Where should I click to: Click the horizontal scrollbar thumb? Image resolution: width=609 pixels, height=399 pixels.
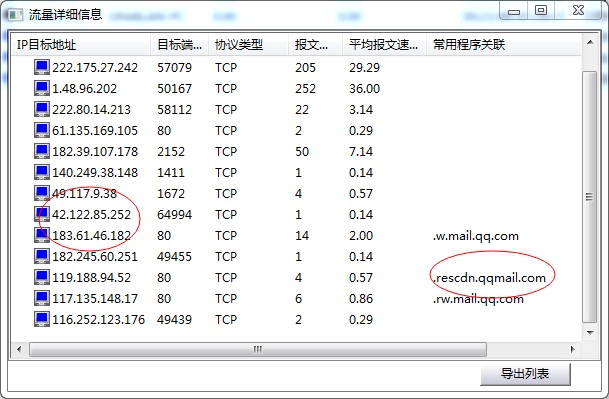[x=258, y=349]
